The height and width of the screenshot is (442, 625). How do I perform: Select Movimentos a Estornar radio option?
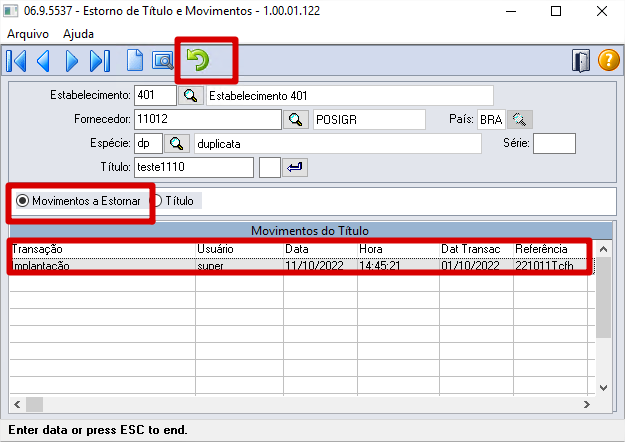(78, 201)
